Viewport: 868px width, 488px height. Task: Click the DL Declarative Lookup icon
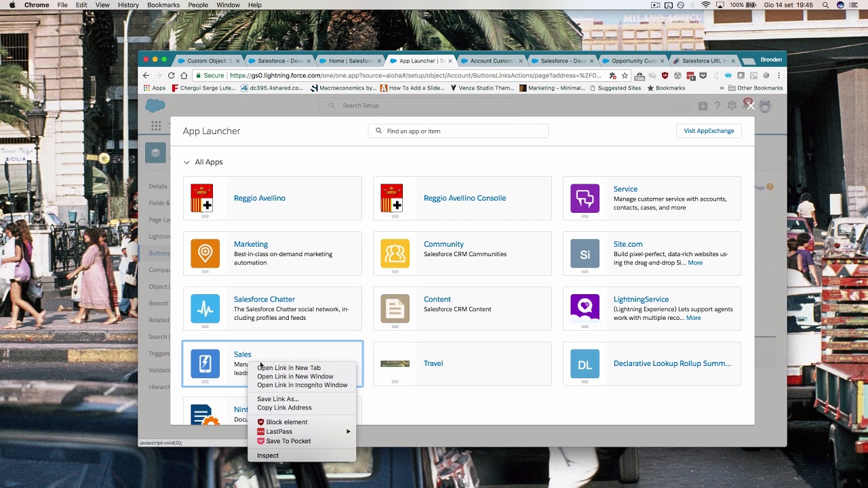(585, 363)
